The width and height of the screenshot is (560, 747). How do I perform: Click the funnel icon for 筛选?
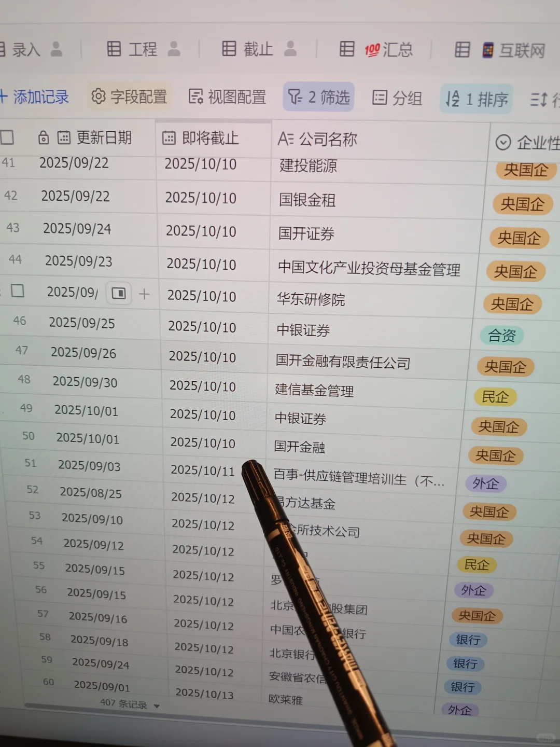click(x=295, y=96)
